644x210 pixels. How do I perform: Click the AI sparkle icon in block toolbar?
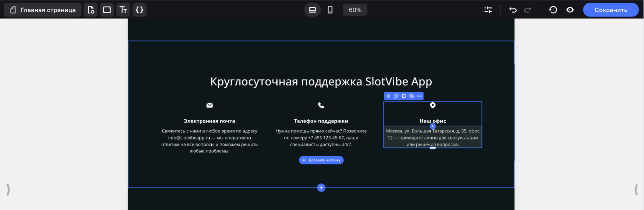(411, 96)
